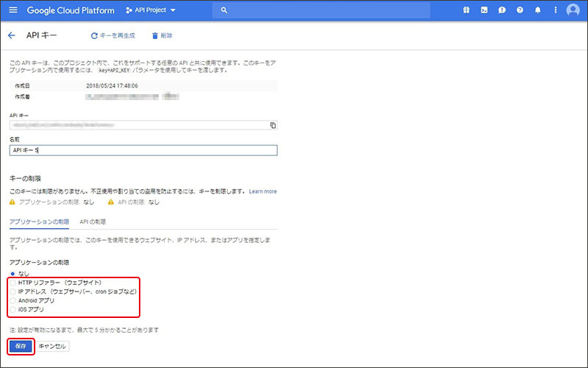The width and height of the screenshot is (588, 368).
Task: Click the キーの制限 section heading
Action: [25, 178]
